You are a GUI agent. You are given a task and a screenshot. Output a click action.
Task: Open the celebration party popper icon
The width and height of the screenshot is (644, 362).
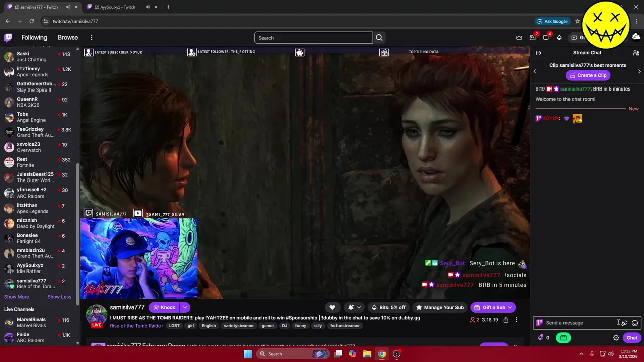click(x=624, y=323)
